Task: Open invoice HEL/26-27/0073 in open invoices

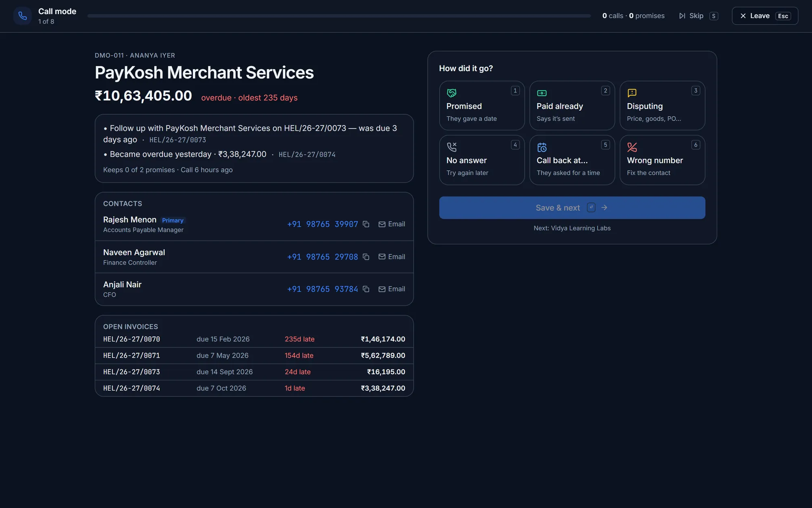Action: [x=254, y=372]
